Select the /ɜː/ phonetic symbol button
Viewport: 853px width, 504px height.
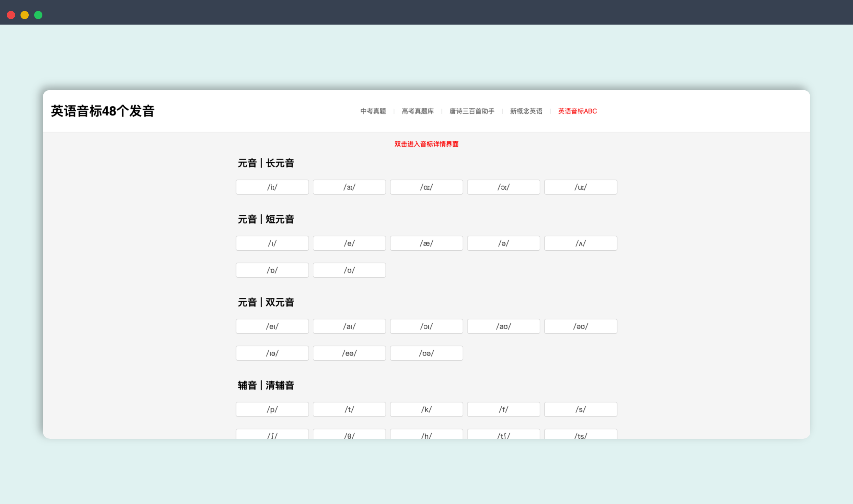coord(349,187)
